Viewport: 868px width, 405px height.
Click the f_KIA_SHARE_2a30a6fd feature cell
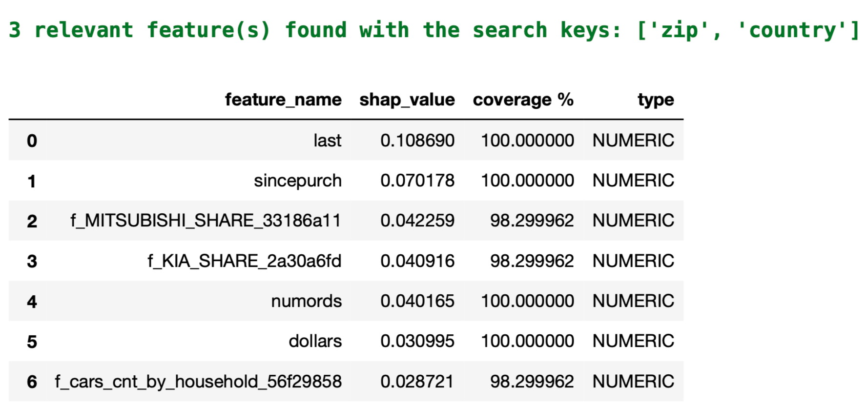coord(244,261)
